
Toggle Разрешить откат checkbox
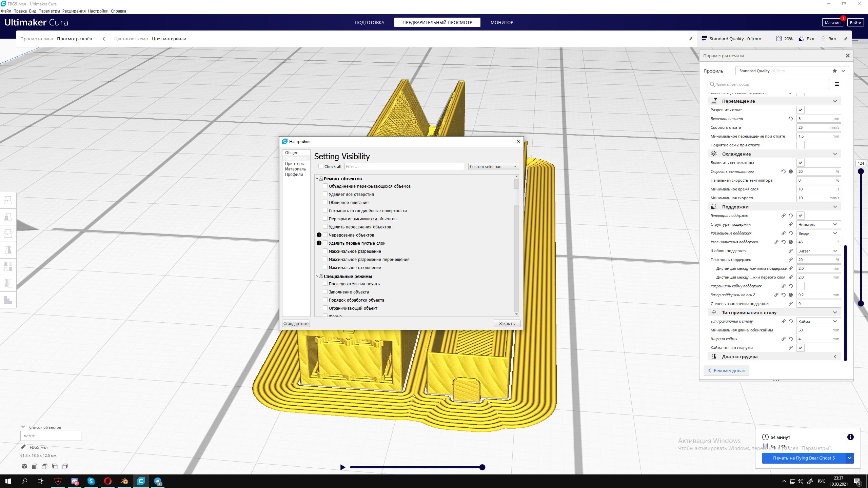click(x=800, y=110)
